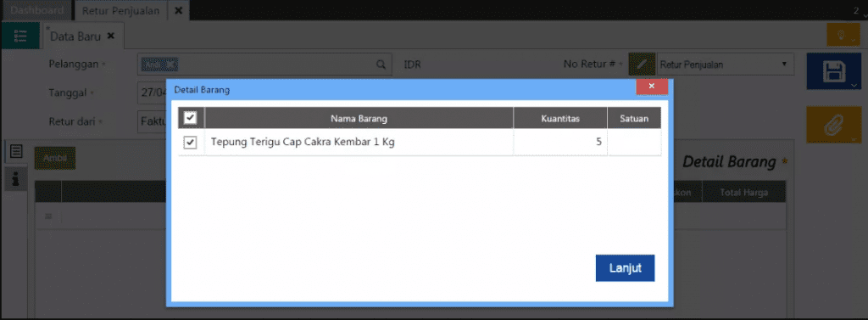Click the Kuantitas column header
The width and height of the screenshot is (868, 320).
coord(560,118)
